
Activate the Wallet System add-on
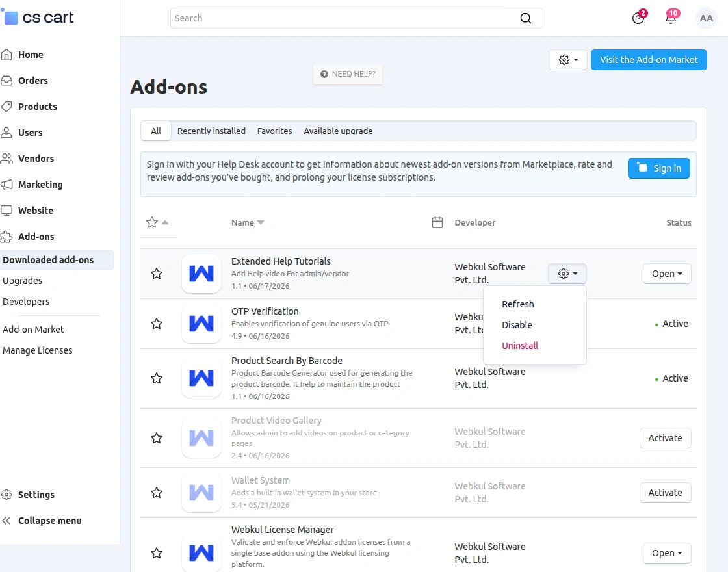coord(666,493)
